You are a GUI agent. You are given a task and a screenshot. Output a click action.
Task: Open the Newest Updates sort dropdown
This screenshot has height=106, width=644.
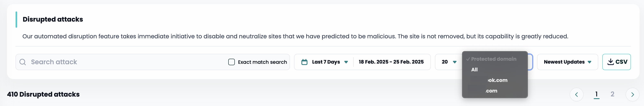(x=567, y=62)
